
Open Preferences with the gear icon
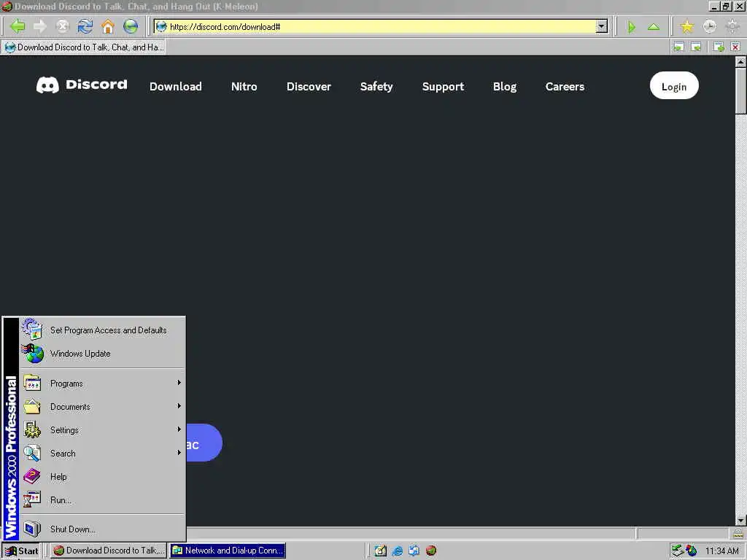(732, 26)
